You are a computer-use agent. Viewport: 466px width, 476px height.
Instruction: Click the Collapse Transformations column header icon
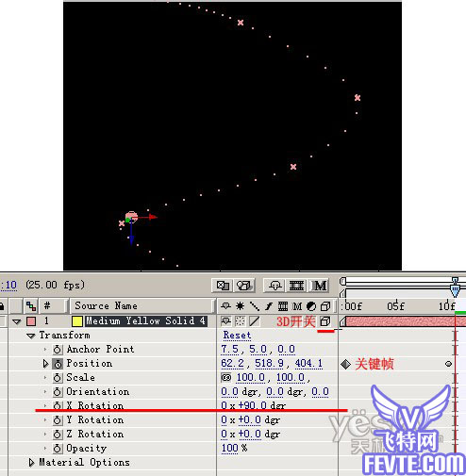click(x=240, y=305)
